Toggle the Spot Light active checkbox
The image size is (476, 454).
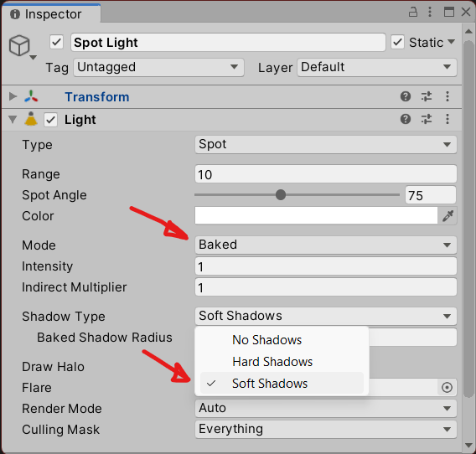[56, 42]
